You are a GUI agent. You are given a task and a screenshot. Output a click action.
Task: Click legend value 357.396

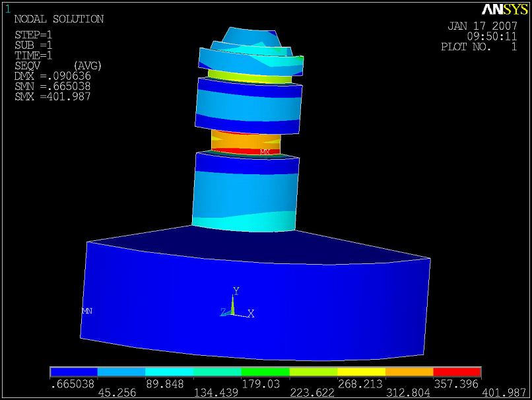click(x=456, y=384)
